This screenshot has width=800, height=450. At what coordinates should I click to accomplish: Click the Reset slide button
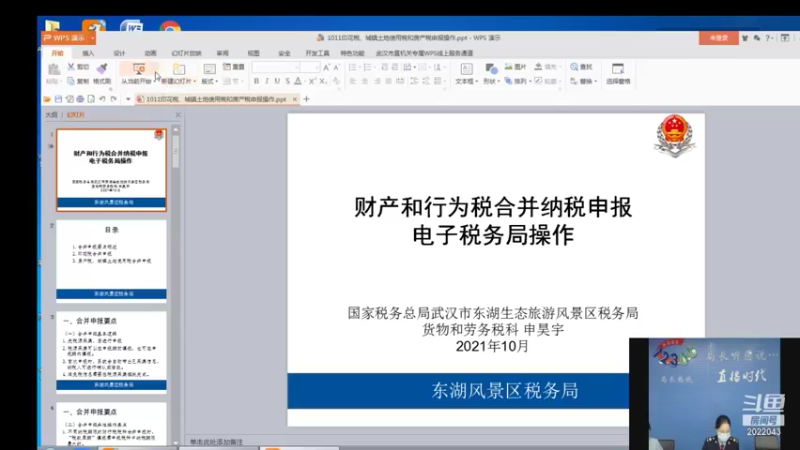[x=234, y=67]
